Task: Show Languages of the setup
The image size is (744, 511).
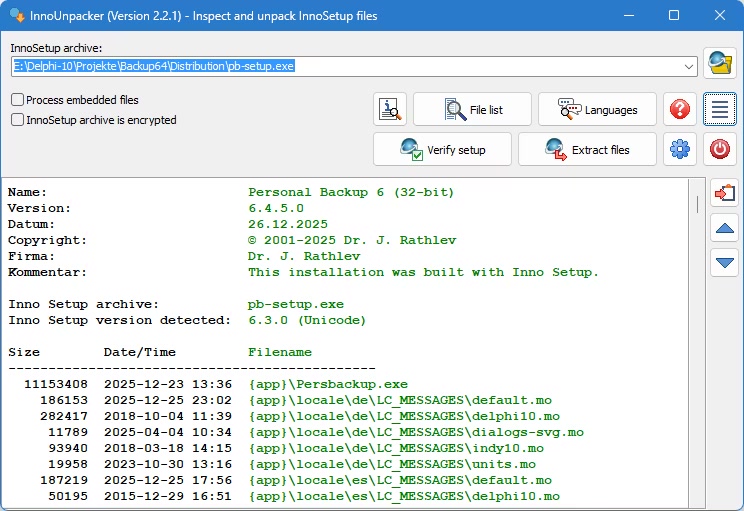Action: point(597,109)
